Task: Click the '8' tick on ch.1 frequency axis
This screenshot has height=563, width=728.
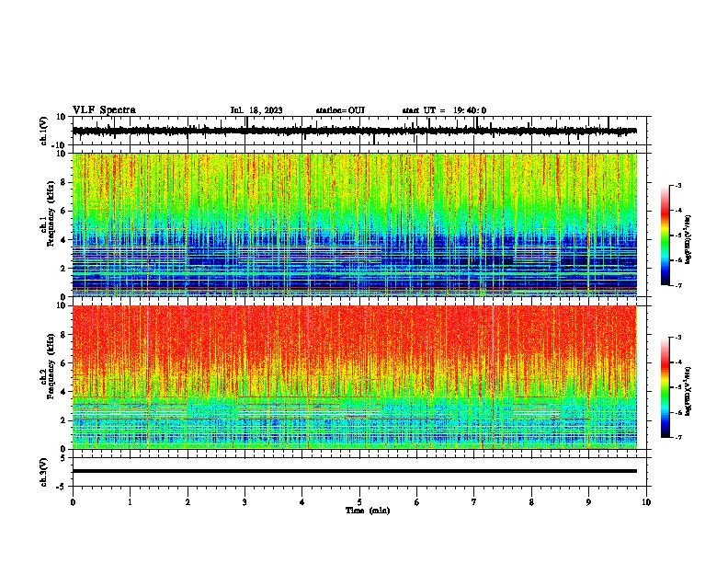Action: coord(64,182)
